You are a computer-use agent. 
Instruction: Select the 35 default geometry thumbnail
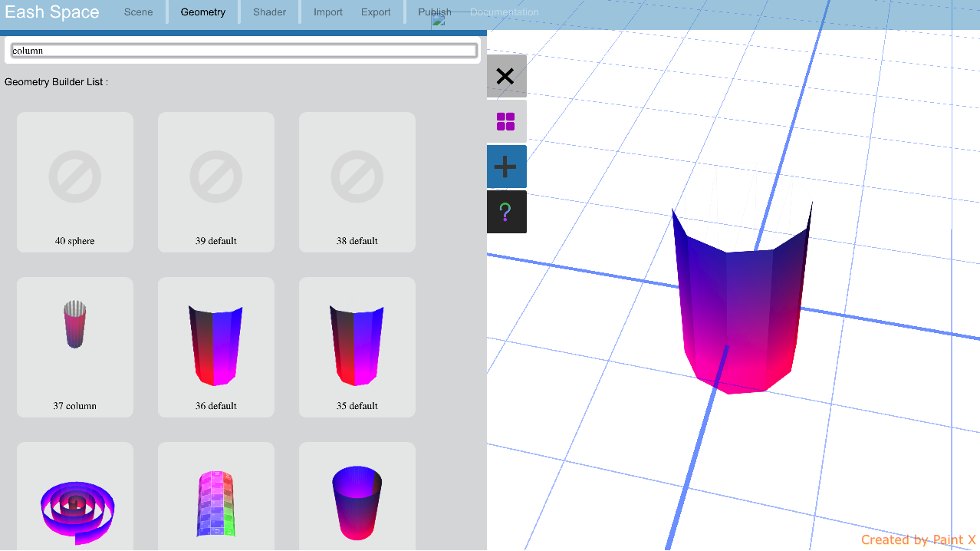pos(357,345)
